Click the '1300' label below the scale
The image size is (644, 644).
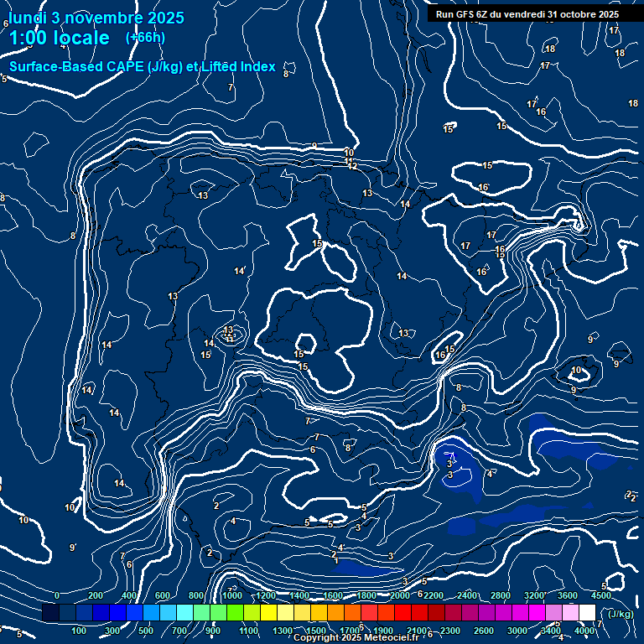pos(283,631)
